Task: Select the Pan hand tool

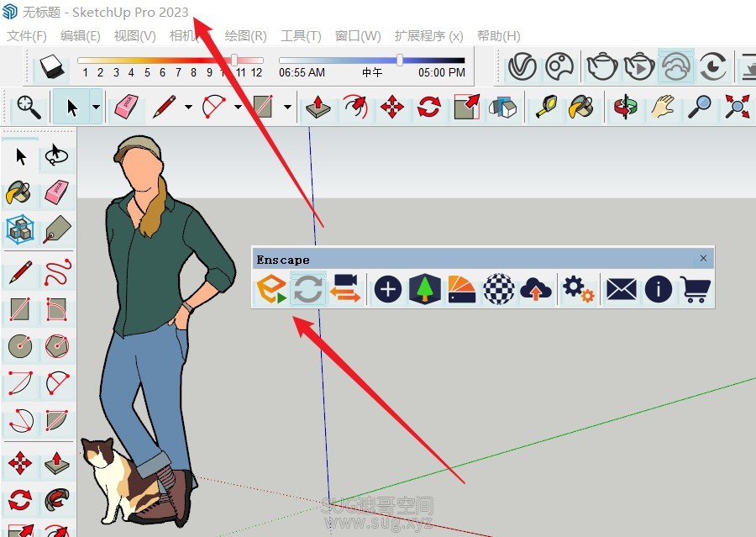Action: 663,107
